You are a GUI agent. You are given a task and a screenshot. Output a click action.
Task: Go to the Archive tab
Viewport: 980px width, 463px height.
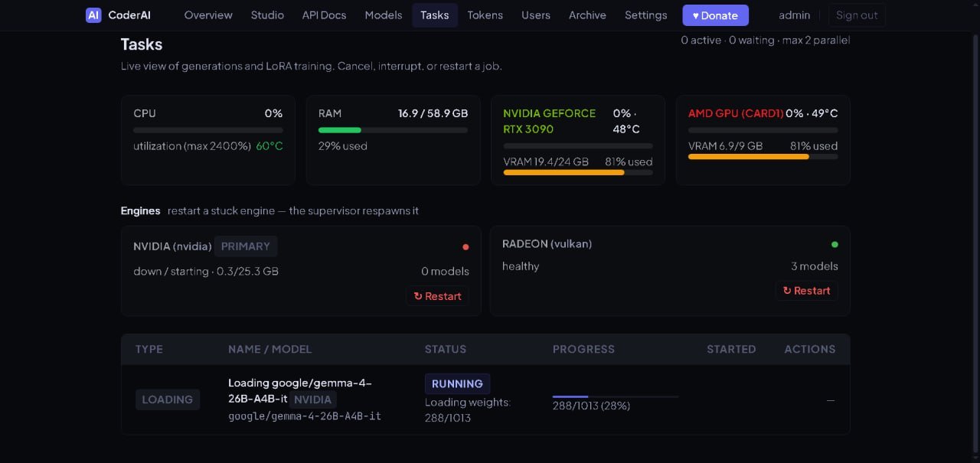587,15
